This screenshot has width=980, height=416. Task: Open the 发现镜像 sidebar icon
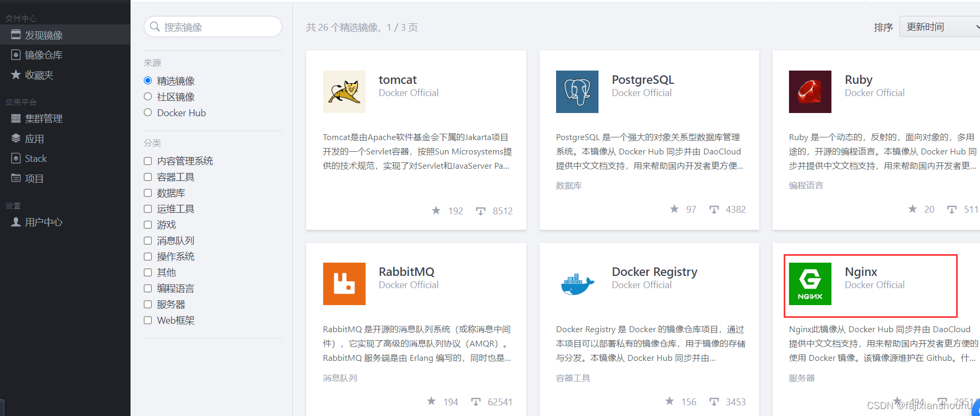coord(16,35)
